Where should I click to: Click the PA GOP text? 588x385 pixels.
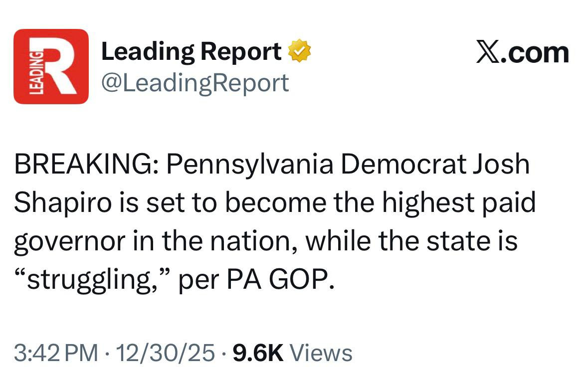[278, 281]
